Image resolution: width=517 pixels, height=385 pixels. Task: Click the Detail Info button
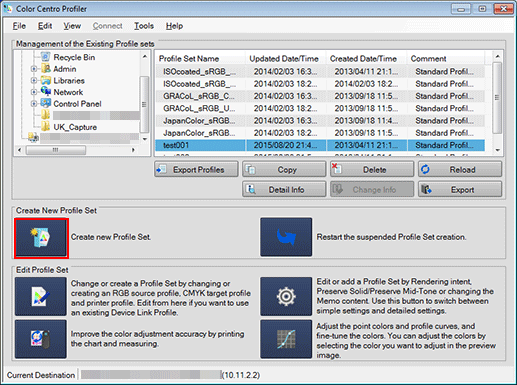click(x=284, y=189)
